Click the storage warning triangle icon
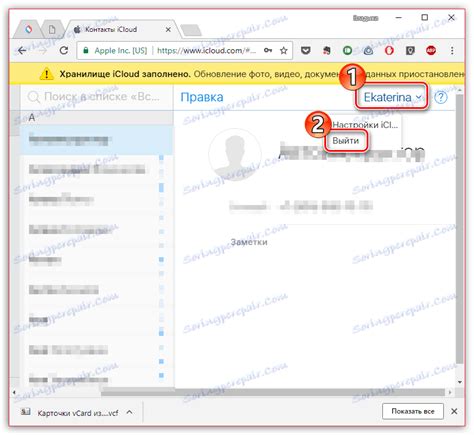Screen dimensions: 474x435 click(46, 74)
